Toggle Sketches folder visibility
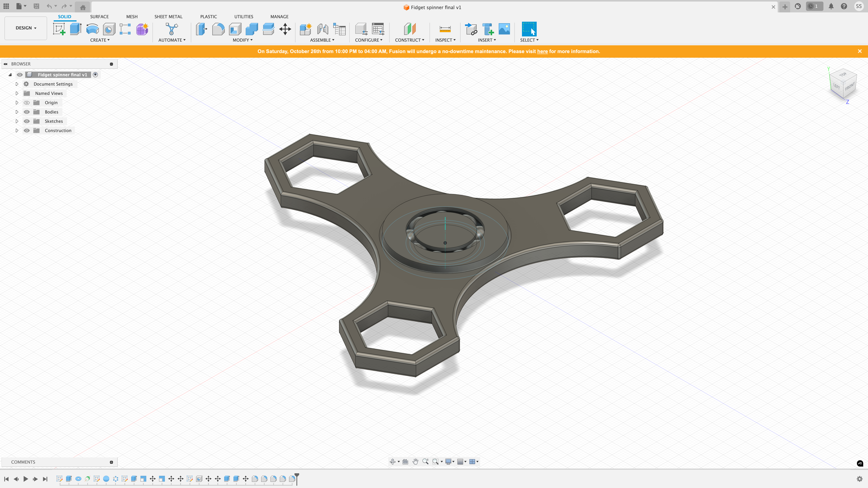 tap(27, 121)
